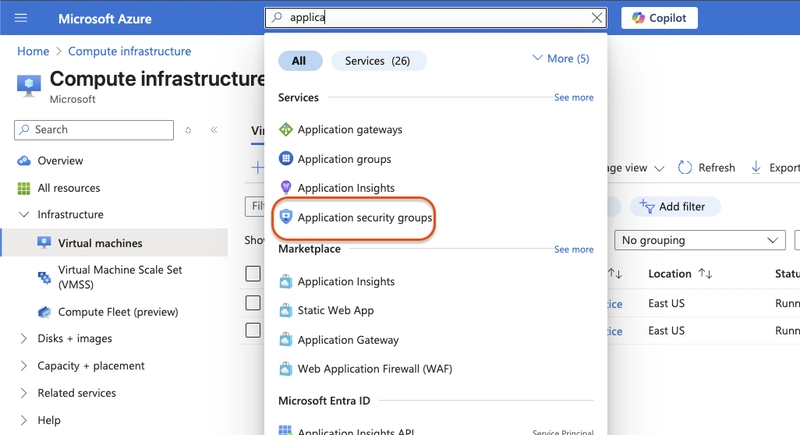
Task: Go to Home breadcrumb
Action: [33, 51]
